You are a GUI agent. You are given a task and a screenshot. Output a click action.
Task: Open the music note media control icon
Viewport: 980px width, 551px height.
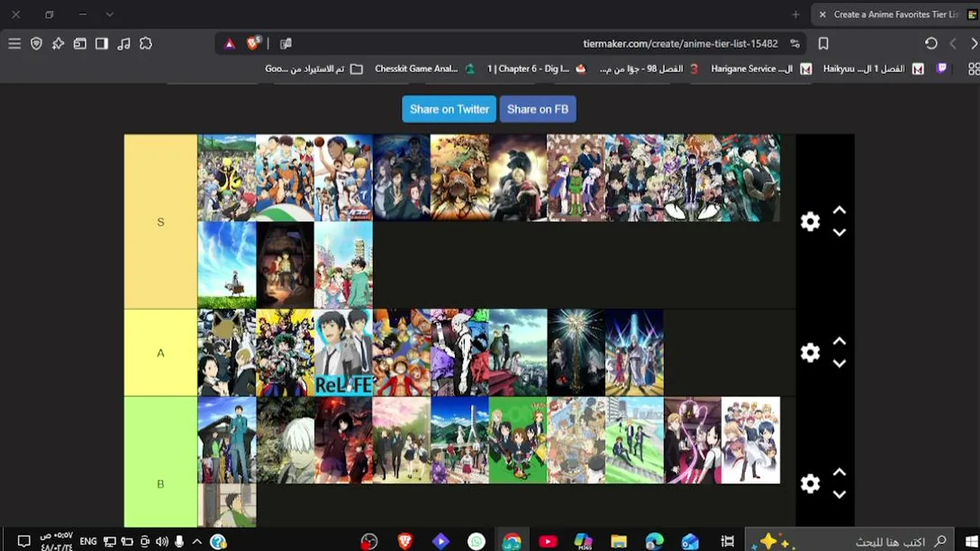(123, 44)
